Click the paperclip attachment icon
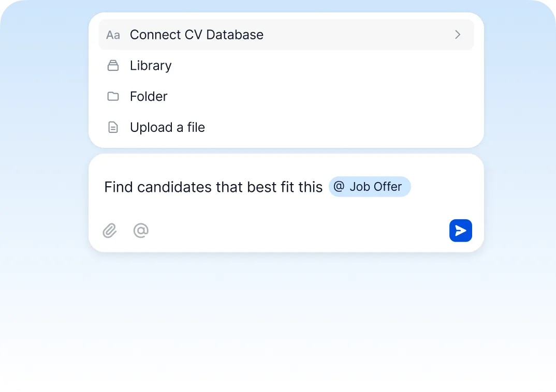The height and width of the screenshot is (392, 556). click(110, 231)
